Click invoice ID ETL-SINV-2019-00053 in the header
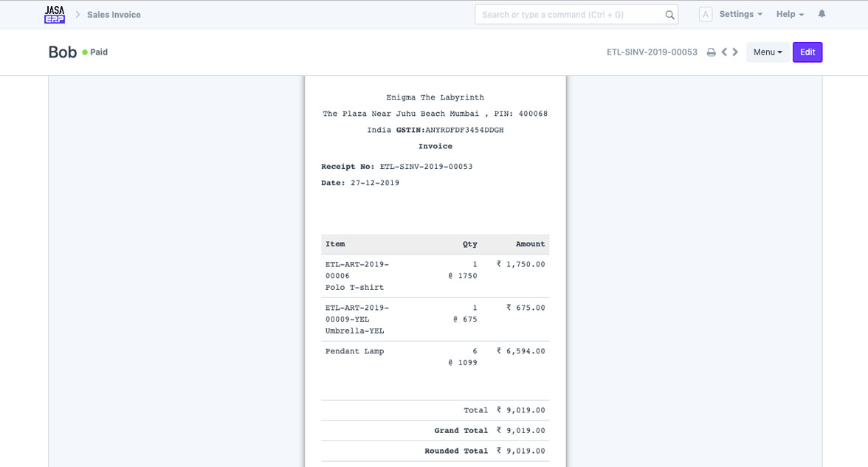868x467 pixels. coord(652,52)
